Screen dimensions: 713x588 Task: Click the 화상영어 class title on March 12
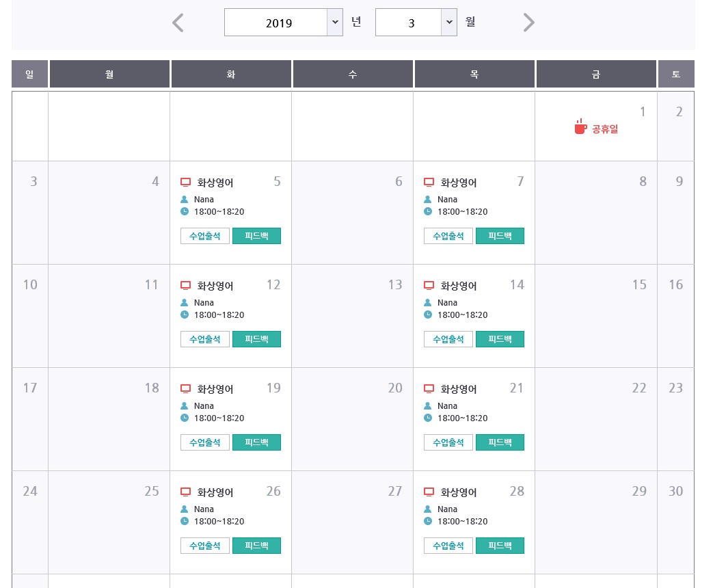215,286
